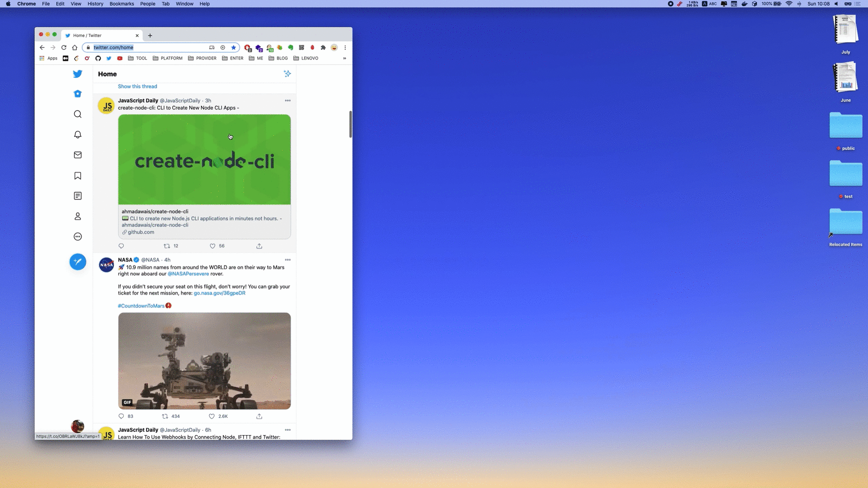Screen dimensions: 868x488
Task: Open the JavaScript Daily name on the 3h tweet
Action: [138, 101]
